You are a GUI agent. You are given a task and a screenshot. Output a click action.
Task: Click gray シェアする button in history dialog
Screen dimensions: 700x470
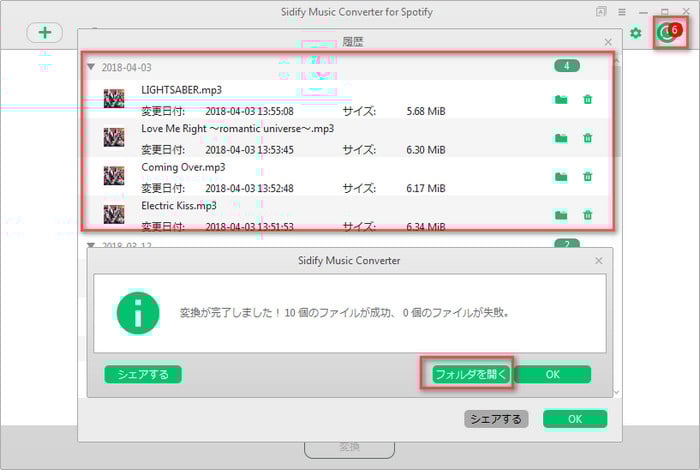point(496,419)
